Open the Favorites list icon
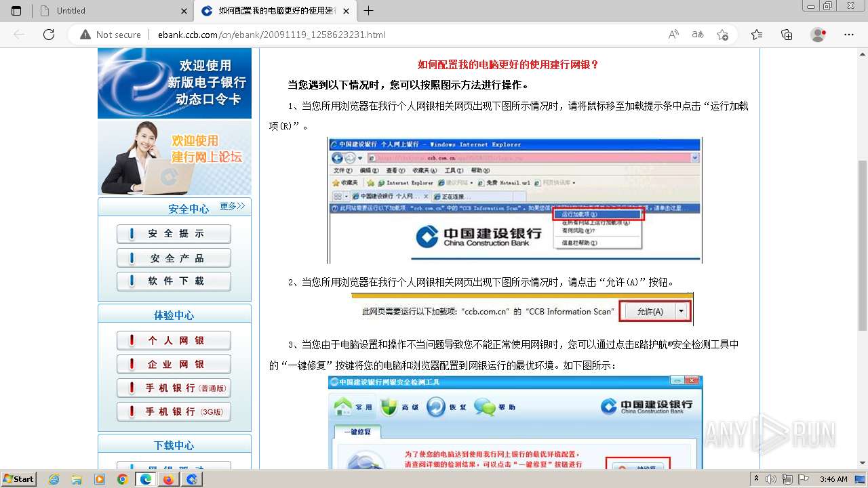Viewport: 868px width, 488px height. [757, 35]
